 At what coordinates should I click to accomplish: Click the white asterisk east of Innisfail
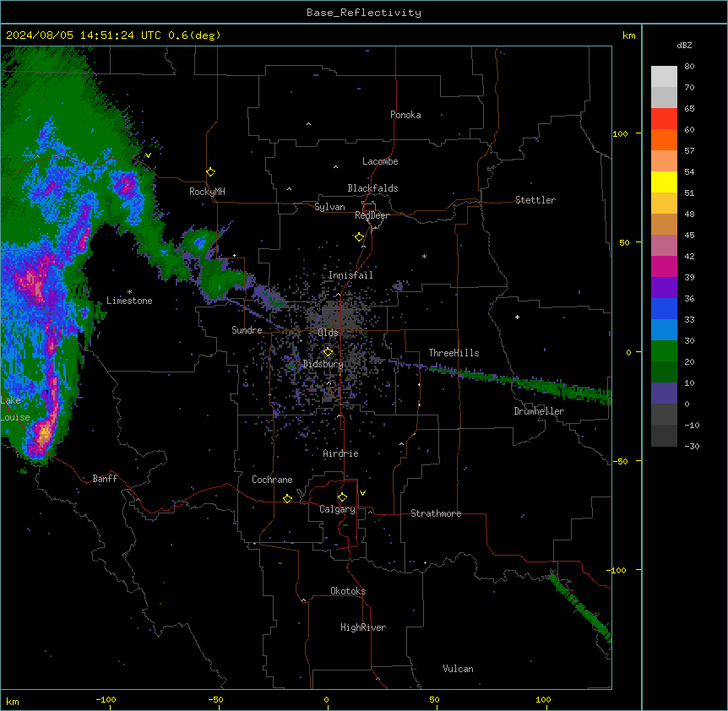coord(424,256)
